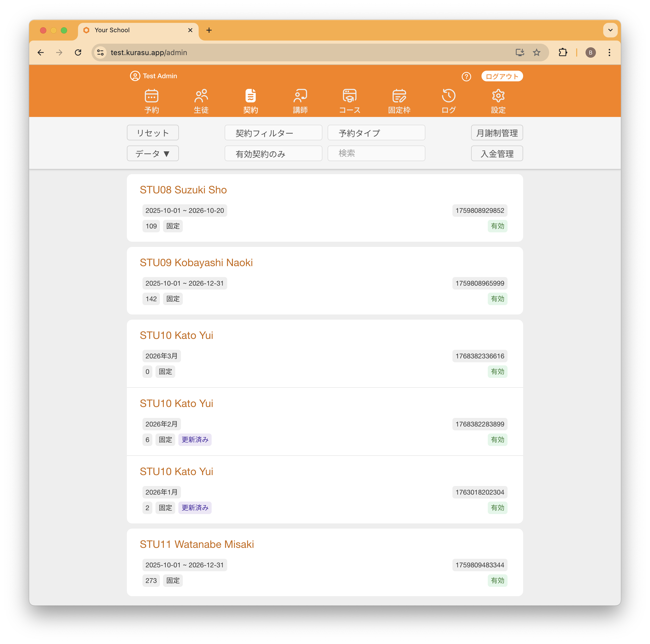650x644 pixels.
Task: Open the 契約フィルター dropdown
Action: click(x=273, y=133)
